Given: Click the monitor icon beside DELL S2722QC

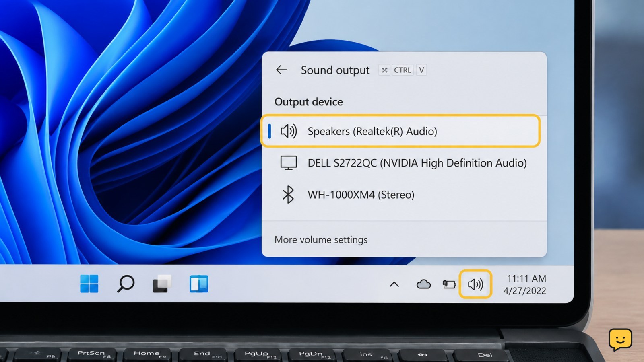Looking at the screenshot, I should click(x=288, y=163).
